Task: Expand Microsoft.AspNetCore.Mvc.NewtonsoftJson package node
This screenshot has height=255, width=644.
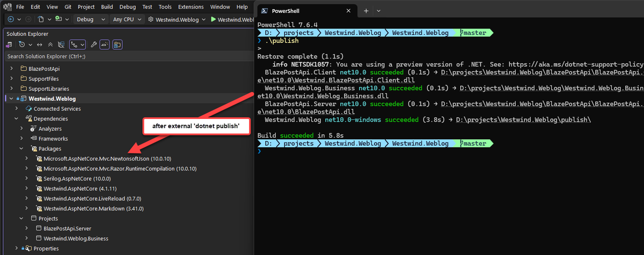Action: [x=27, y=159]
